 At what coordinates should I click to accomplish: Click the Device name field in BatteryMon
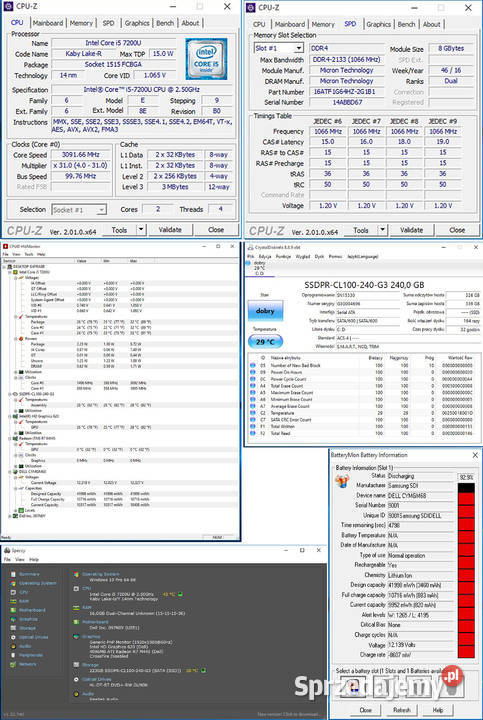point(421,495)
